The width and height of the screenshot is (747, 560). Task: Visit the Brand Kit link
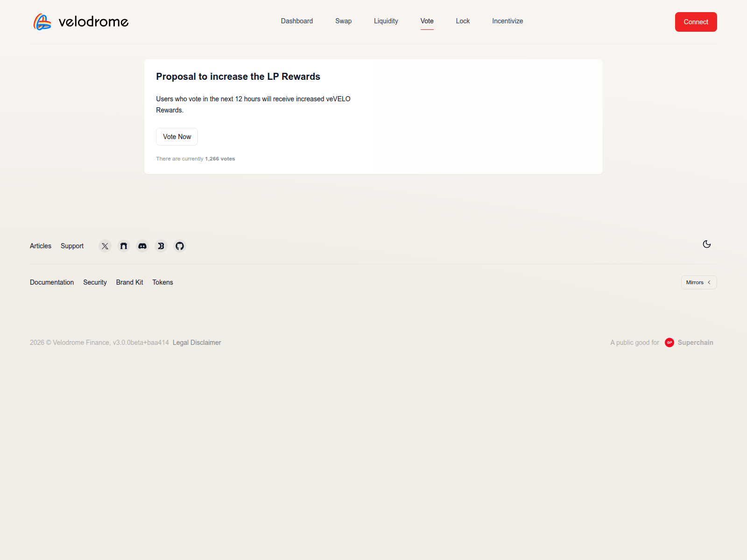coord(129,282)
